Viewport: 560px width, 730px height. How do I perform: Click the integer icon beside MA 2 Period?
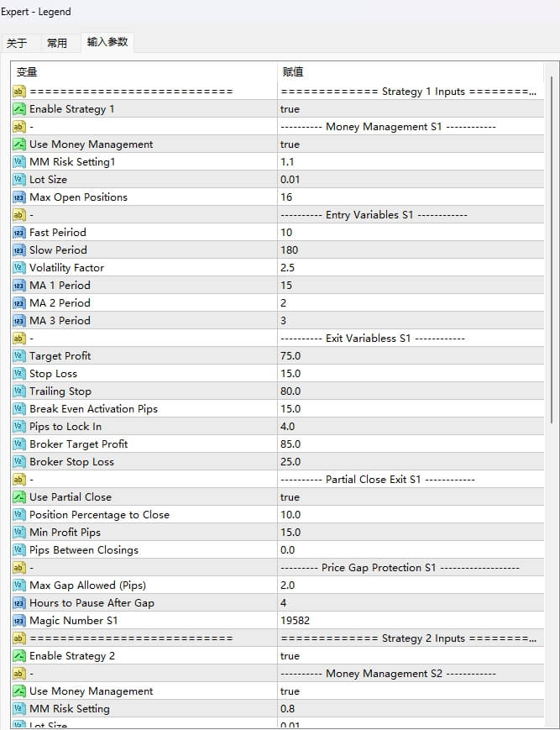coord(19,303)
